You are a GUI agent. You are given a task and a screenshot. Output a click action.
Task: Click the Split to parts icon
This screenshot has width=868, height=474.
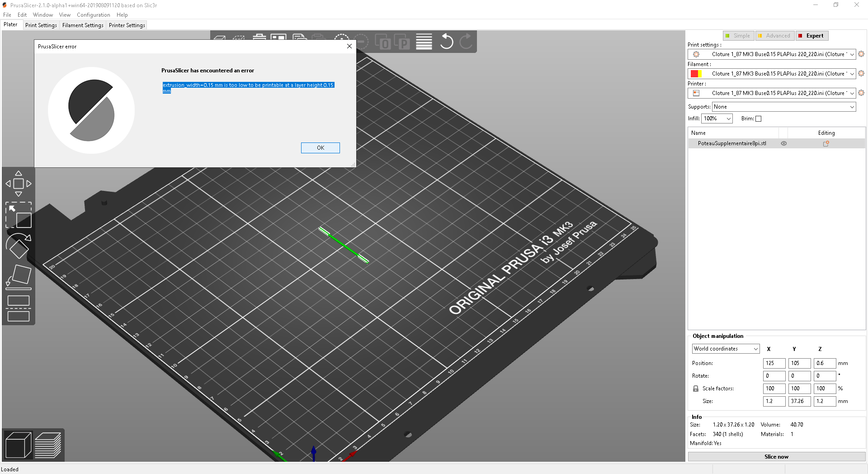tap(402, 42)
